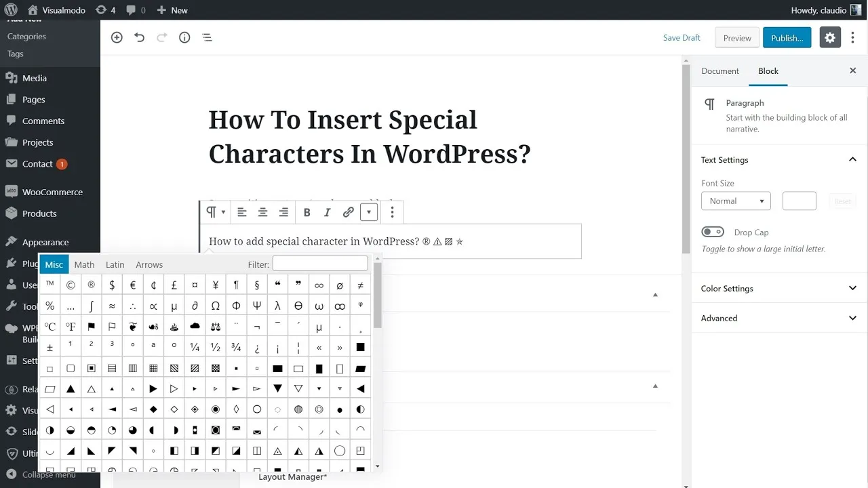Insert the pound £ character
Screen dimensions: 868x488
tap(174, 285)
